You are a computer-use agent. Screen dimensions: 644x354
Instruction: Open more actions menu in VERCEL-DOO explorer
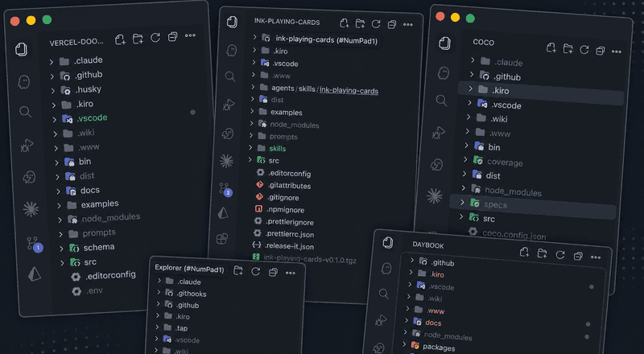pos(190,35)
